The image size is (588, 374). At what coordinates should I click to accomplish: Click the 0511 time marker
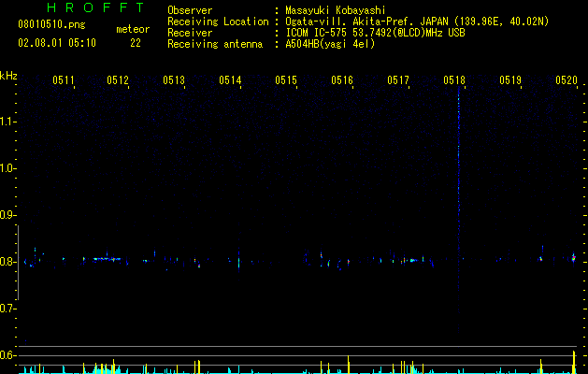(x=64, y=80)
